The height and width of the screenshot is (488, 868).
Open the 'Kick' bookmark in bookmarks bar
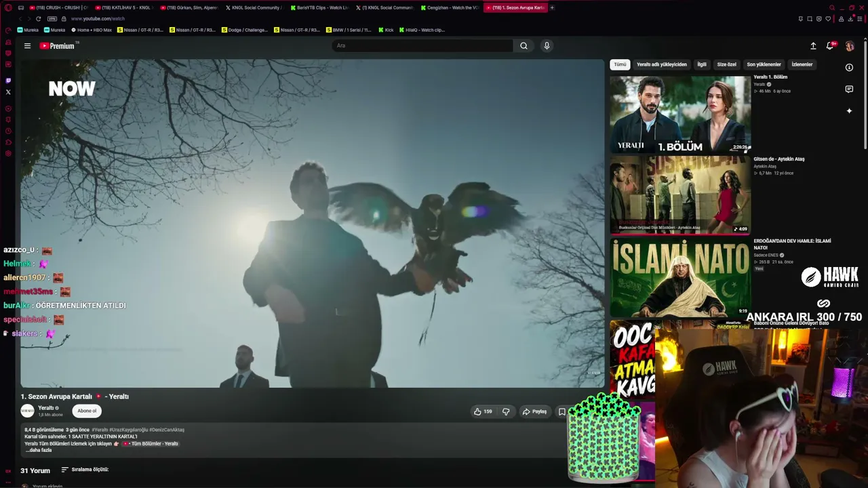click(386, 30)
